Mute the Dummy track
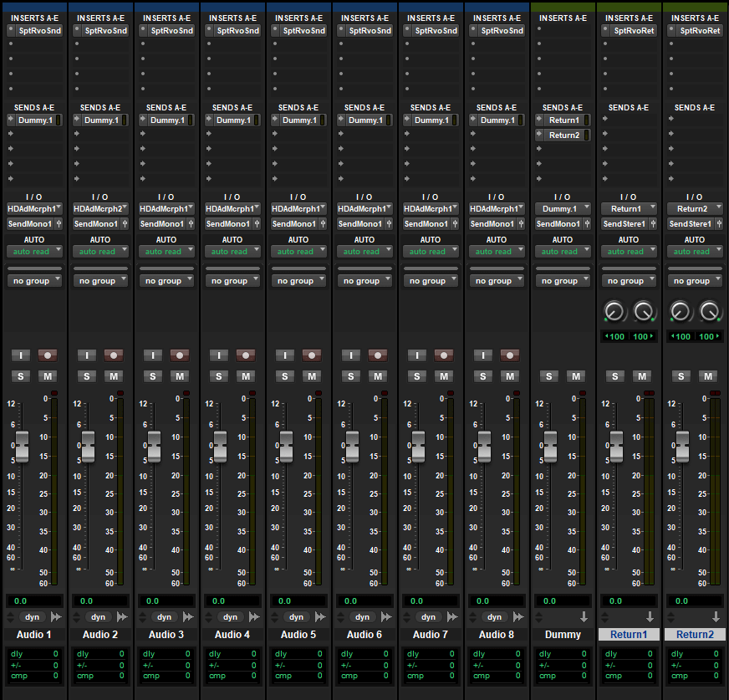The image size is (729, 700). tap(576, 376)
